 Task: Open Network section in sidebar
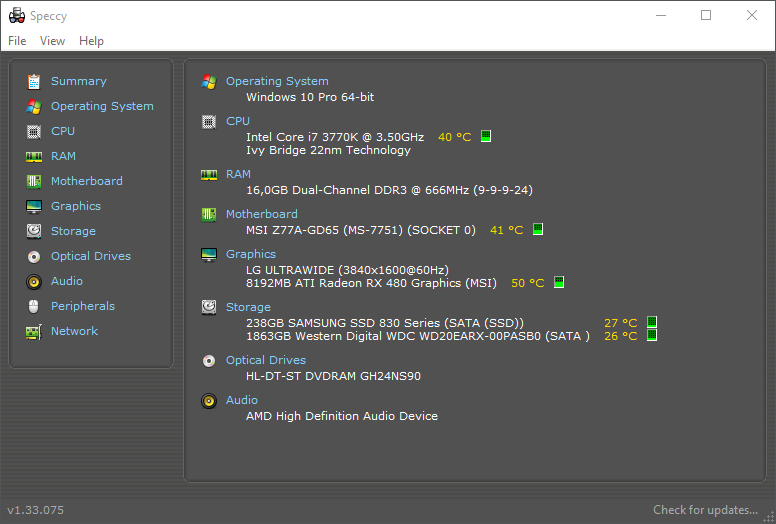coord(74,331)
